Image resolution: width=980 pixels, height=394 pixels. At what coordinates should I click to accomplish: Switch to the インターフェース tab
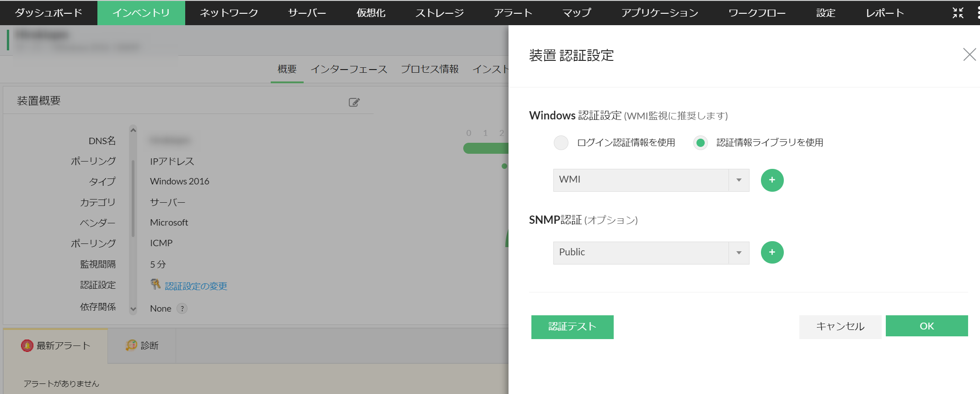349,70
